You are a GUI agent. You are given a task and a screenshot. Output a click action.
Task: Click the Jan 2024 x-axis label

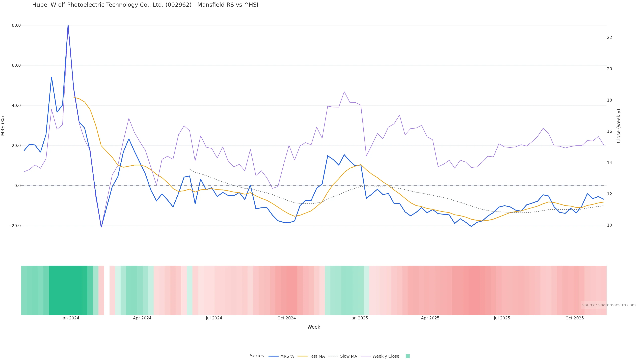[x=70, y=318]
